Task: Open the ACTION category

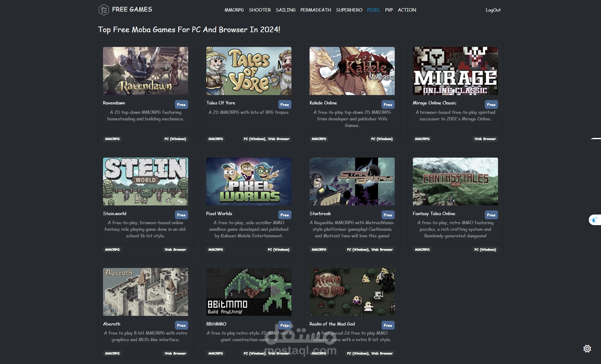Action: coord(407,10)
